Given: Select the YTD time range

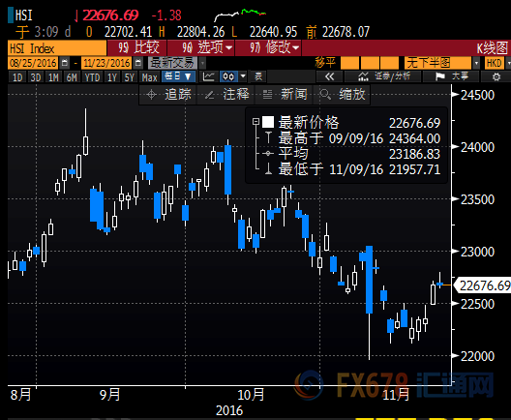Looking at the screenshot, I should (92, 77).
